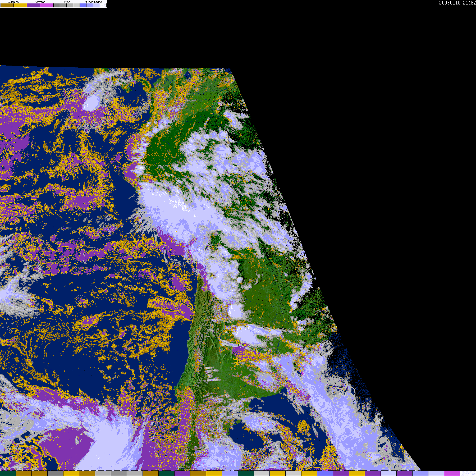
Task: Click the 20080110 2145Z timestamp
Action: coord(457,3)
